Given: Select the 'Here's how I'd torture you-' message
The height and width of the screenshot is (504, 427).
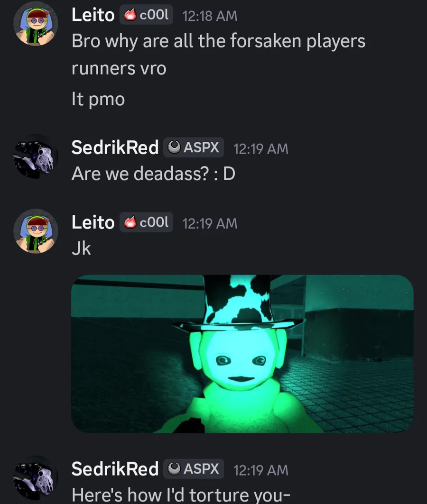Looking at the screenshot, I should coord(181,495).
